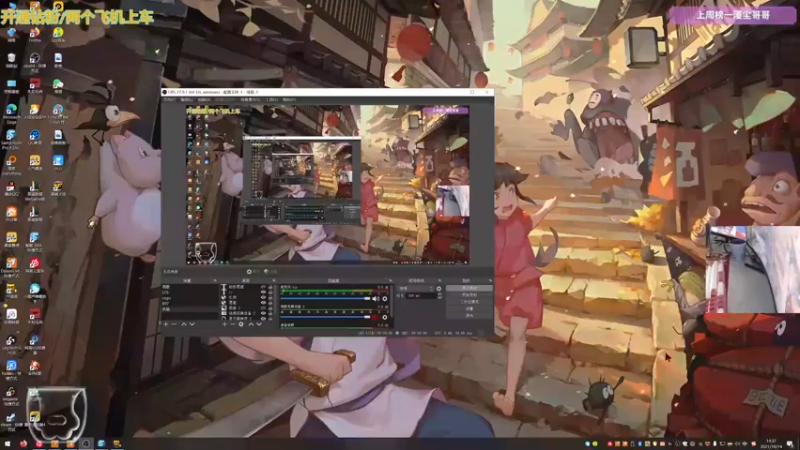Unmute the video capture device 2 audio track
800x450 pixels.
tap(374, 317)
